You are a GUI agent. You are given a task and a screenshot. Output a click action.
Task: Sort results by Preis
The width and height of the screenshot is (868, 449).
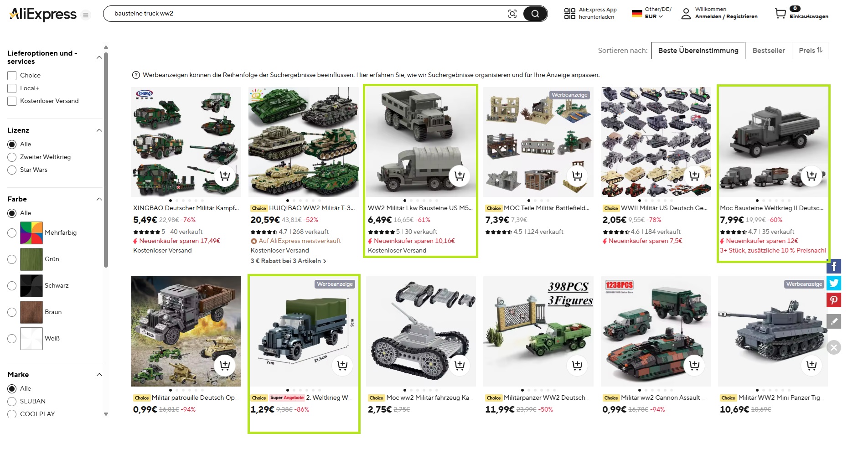810,51
